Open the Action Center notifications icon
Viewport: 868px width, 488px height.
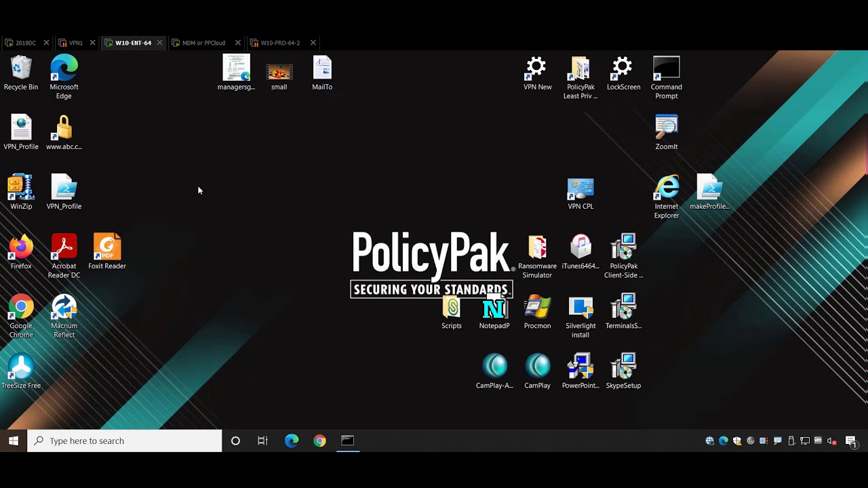pos(851,441)
